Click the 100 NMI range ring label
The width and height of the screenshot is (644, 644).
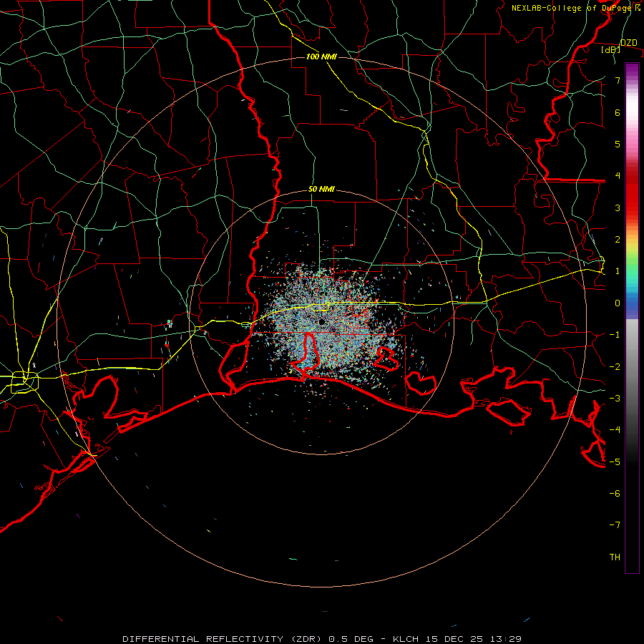coord(321,57)
